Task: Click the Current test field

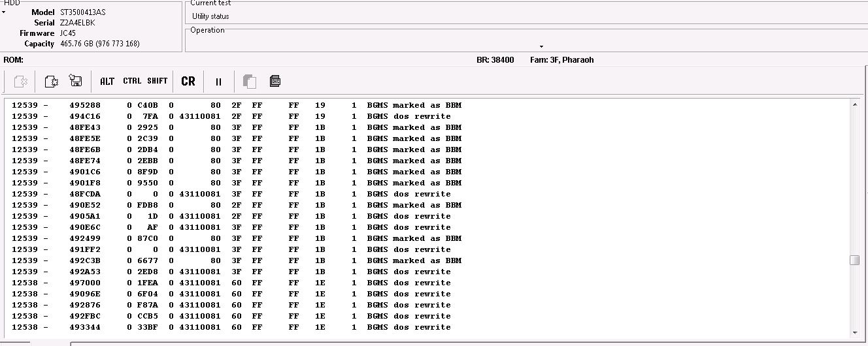Action: coord(527,14)
